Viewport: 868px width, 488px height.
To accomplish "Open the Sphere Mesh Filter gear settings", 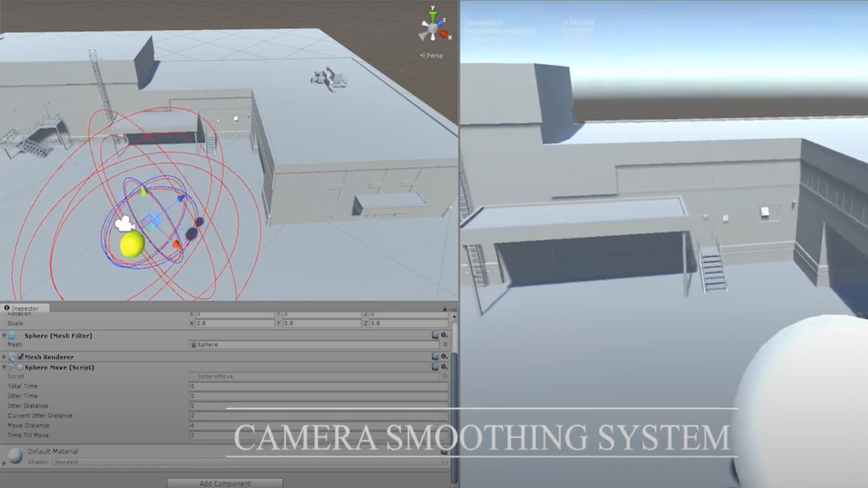I will pyautogui.click(x=444, y=335).
